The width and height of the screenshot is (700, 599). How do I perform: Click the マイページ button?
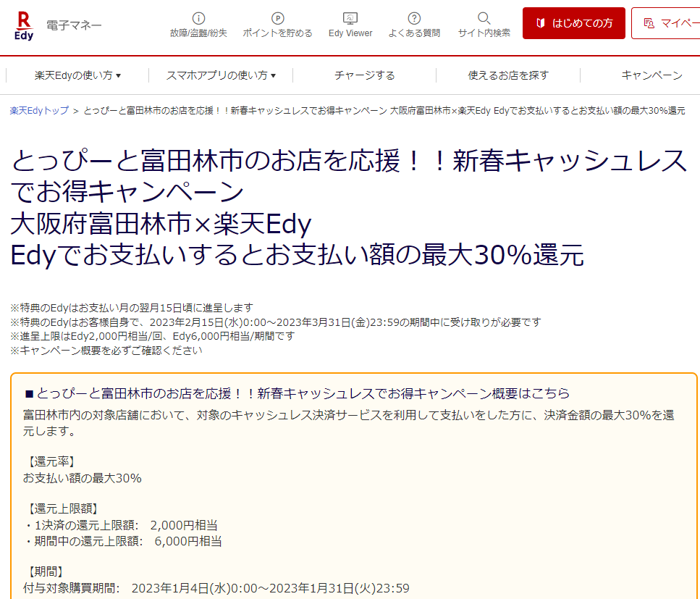pos(666,23)
